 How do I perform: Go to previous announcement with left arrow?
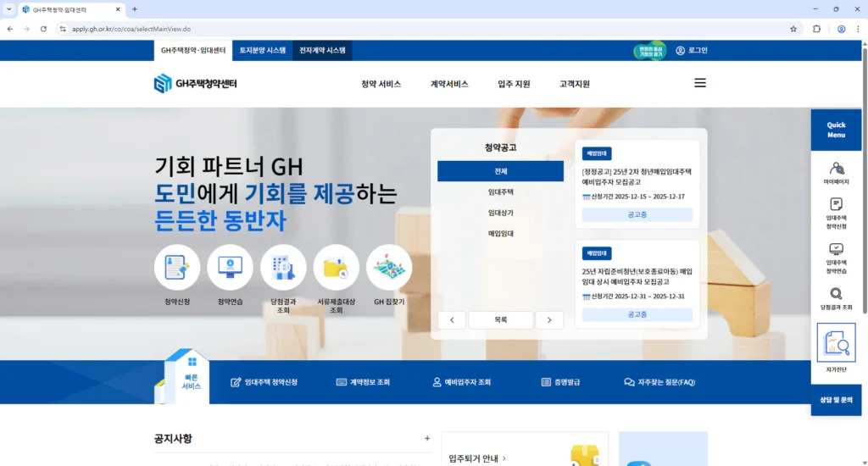(x=452, y=320)
